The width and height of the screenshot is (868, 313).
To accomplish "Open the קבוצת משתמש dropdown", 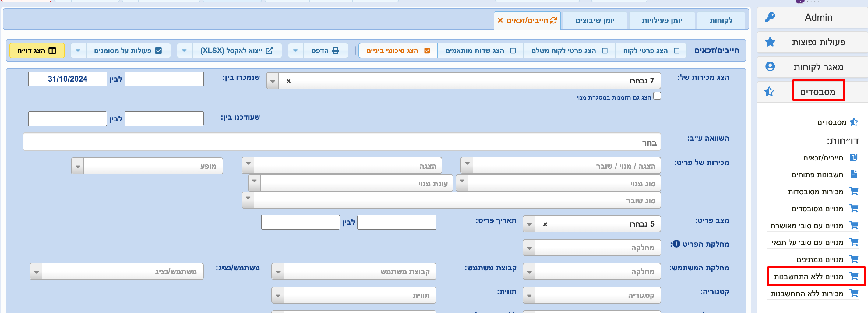I will point(278,272).
